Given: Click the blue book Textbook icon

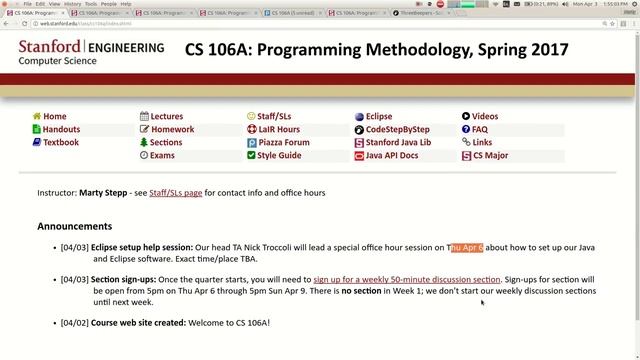Looking at the screenshot, I should tap(37, 142).
